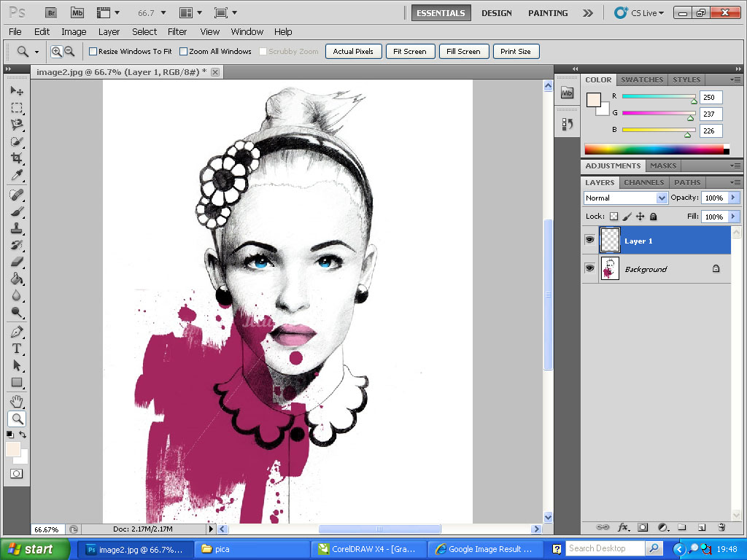This screenshot has width=747, height=560.
Task: Open the Opacity slider arrow
Action: [734, 198]
